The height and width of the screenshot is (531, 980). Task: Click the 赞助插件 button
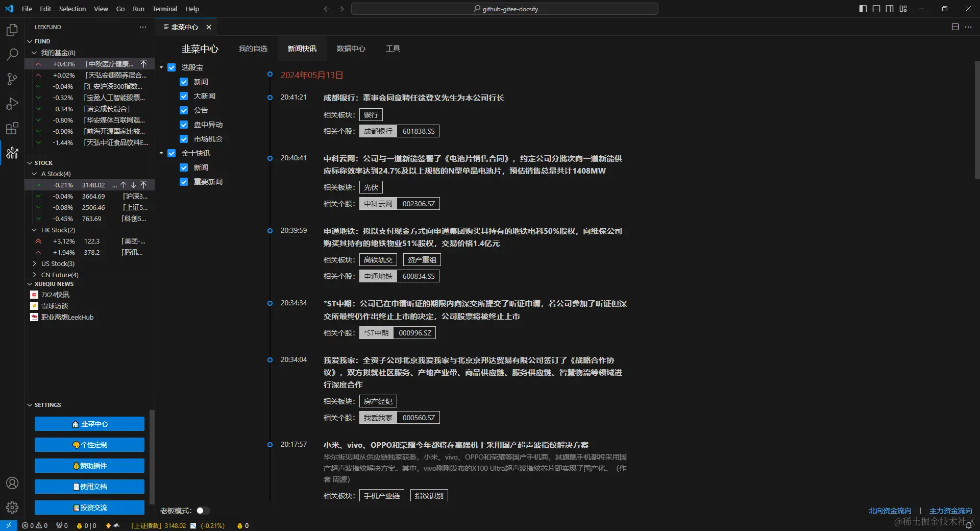(x=89, y=466)
